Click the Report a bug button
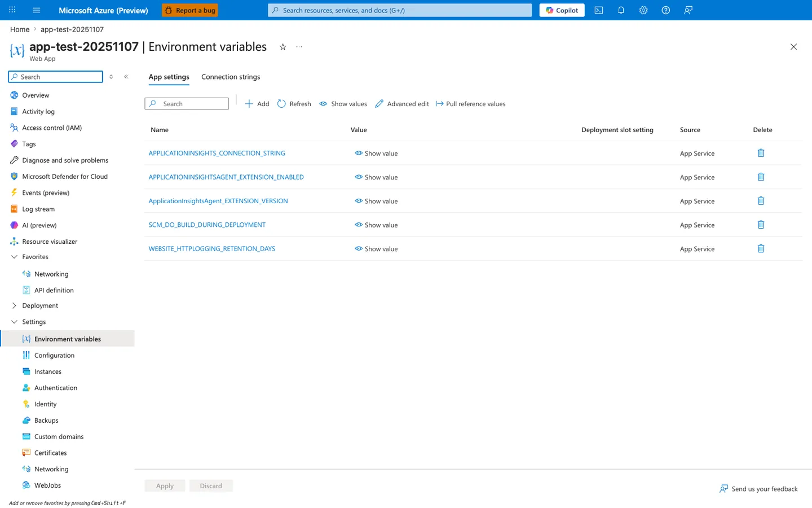Image resolution: width=812 pixels, height=508 pixels. click(189, 10)
